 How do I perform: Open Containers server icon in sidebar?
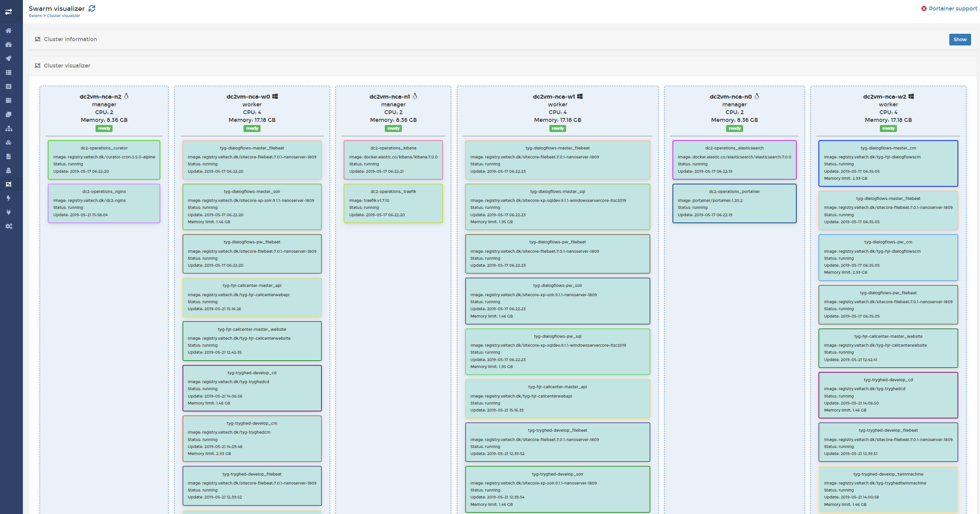pyautogui.click(x=9, y=101)
